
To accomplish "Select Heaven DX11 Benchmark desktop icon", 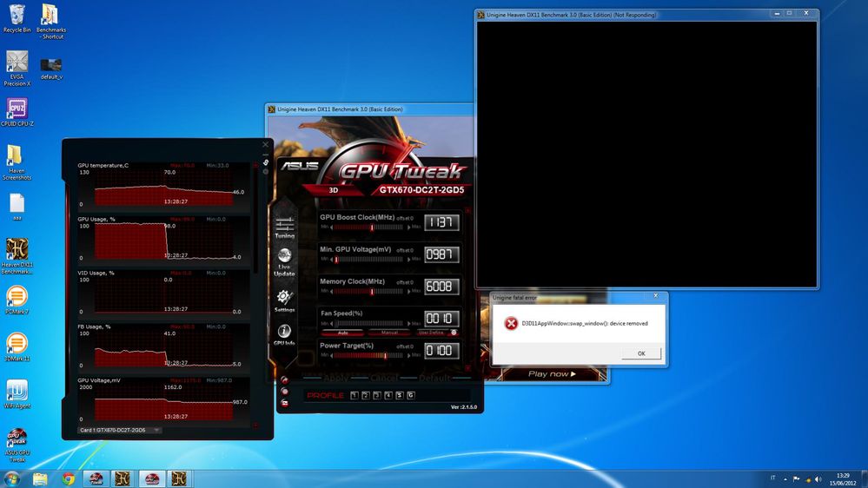I will [x=17, y=256].
